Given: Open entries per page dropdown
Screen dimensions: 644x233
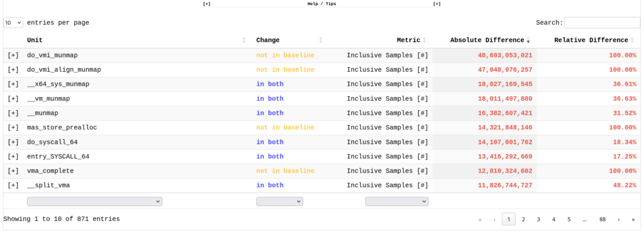Looking at the screenshot, I should pyautogui.click(x=13, y=23).
